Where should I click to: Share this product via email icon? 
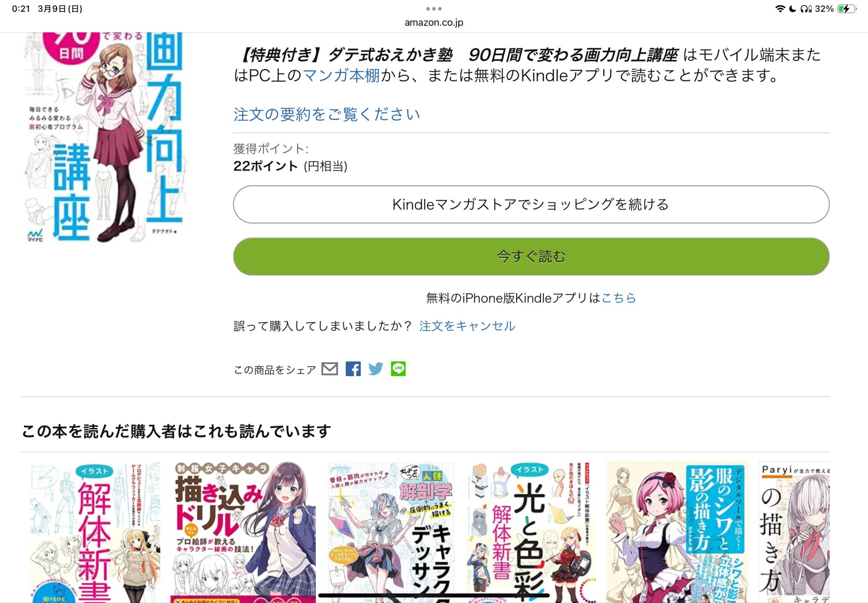pyautogui.click(x=330, y=369)
